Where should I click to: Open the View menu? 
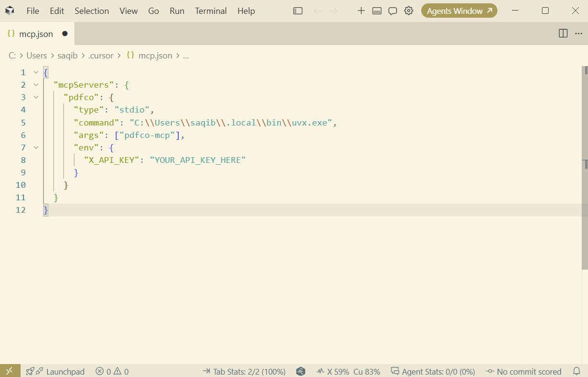click(x=128, y=11)
